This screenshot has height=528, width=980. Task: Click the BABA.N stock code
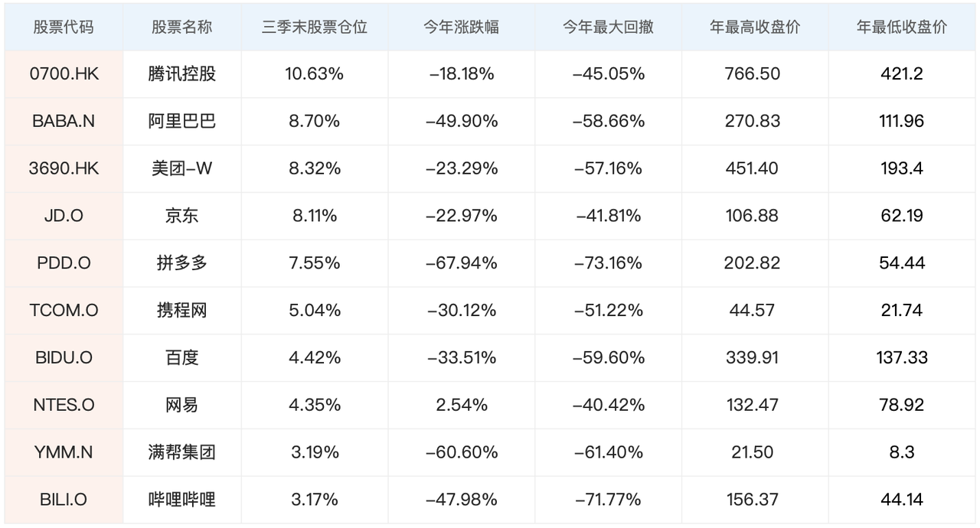pos(64,121)
